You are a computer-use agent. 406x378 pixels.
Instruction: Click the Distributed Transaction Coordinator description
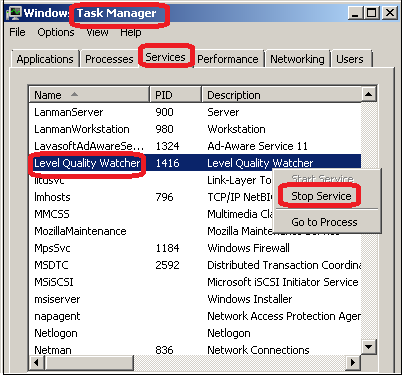pyautogui.click(x=284, y=265)
